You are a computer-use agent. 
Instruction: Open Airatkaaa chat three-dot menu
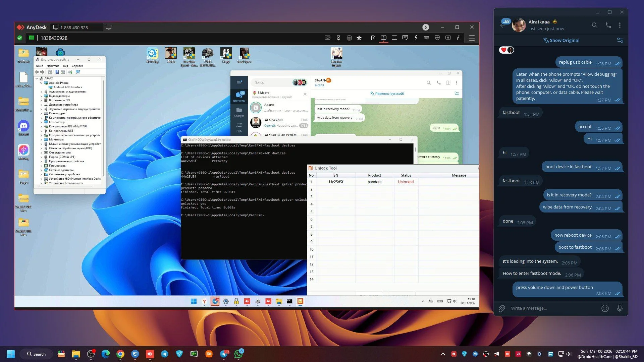coord(620,25)
